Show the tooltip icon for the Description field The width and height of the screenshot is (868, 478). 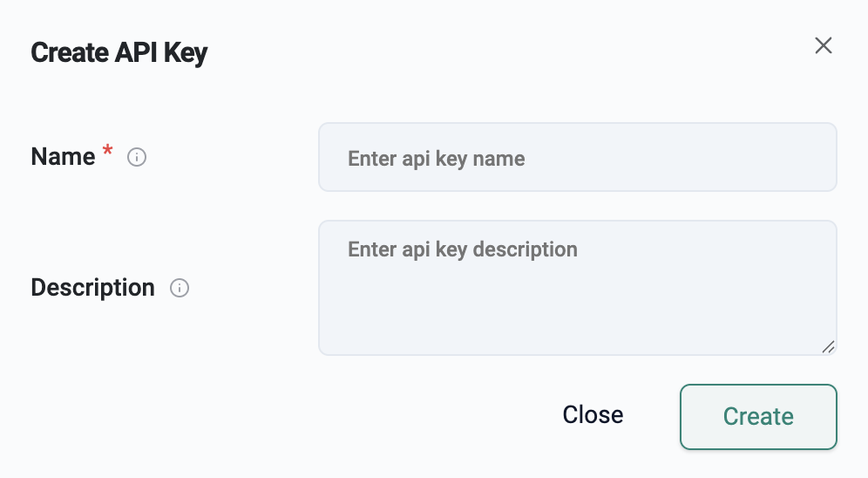click(x=180, y=288)
